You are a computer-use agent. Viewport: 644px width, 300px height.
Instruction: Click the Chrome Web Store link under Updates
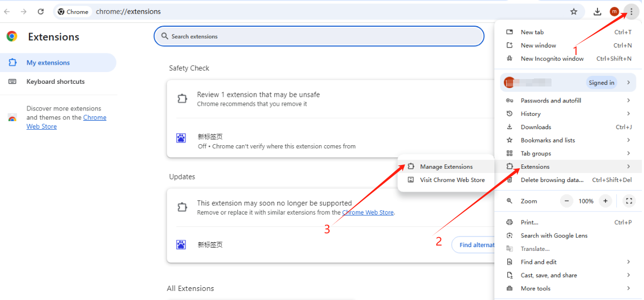pyautogui.click(x=368, y=212)
